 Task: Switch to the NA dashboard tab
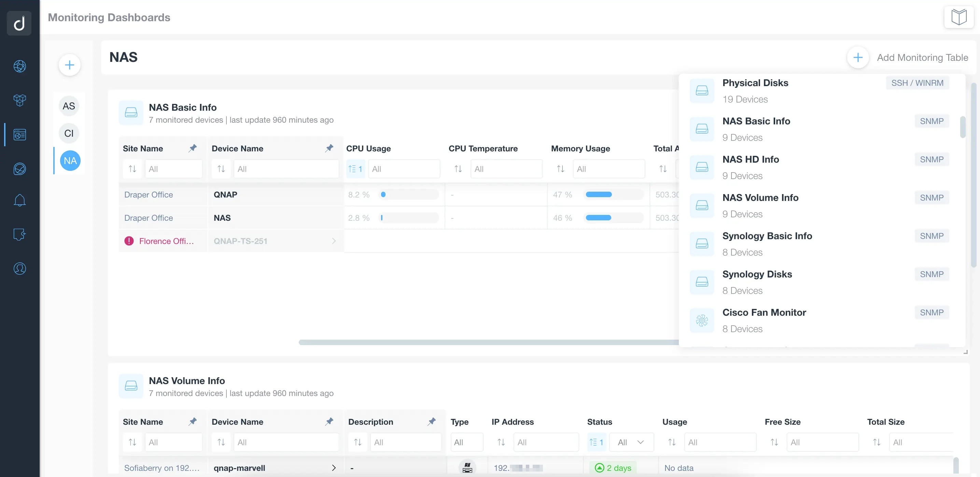(70, 160)
